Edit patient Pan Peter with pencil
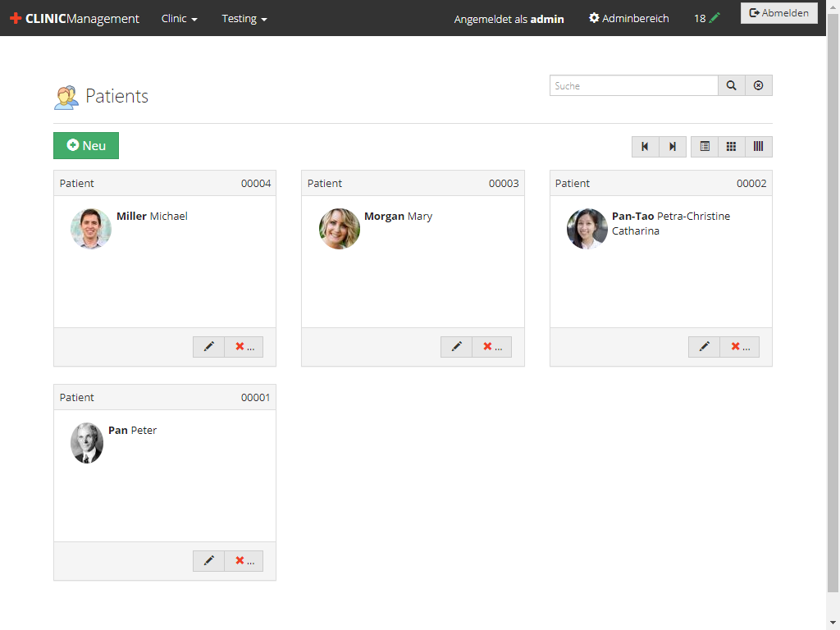 tap(209, 561)
